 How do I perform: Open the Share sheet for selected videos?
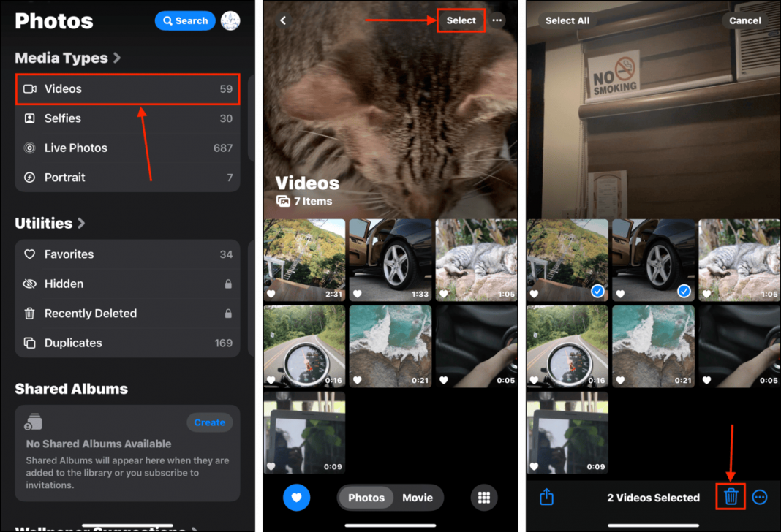[546, 497]
